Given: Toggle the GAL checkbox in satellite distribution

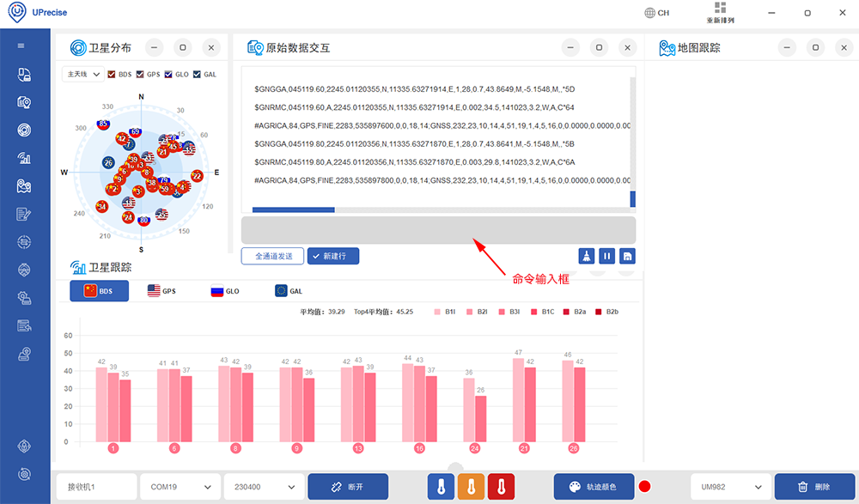Looking at the screenshot, I should click(197, 75).
